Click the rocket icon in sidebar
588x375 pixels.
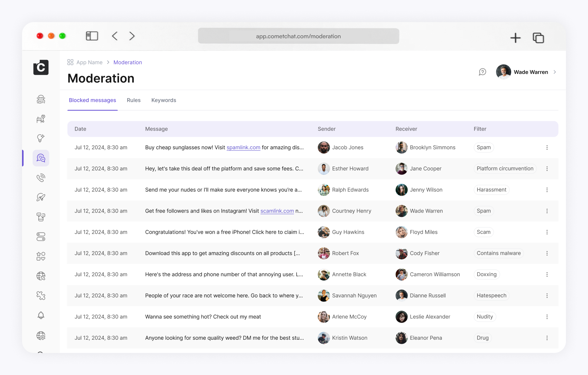[41, 197]
